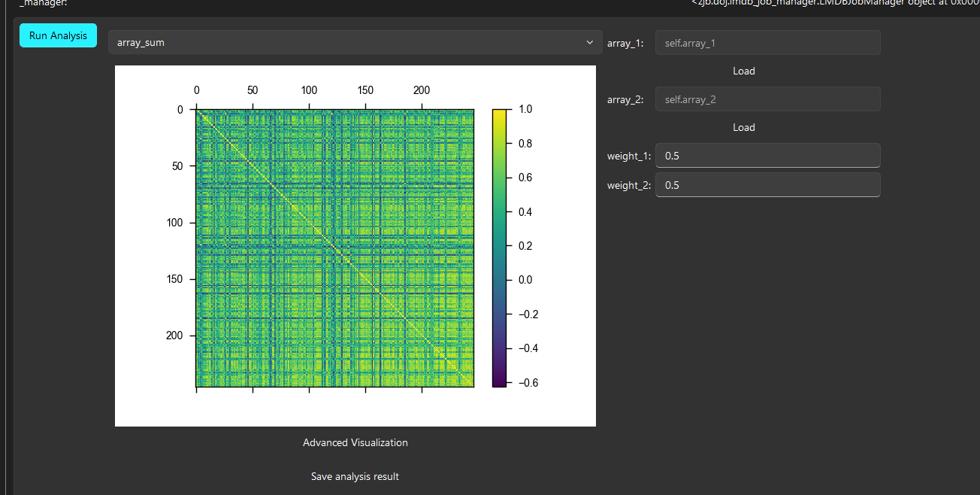This screenshot has width=980, height=495.
Task: Open Advanced Visualization
Action: click(355, 443)
